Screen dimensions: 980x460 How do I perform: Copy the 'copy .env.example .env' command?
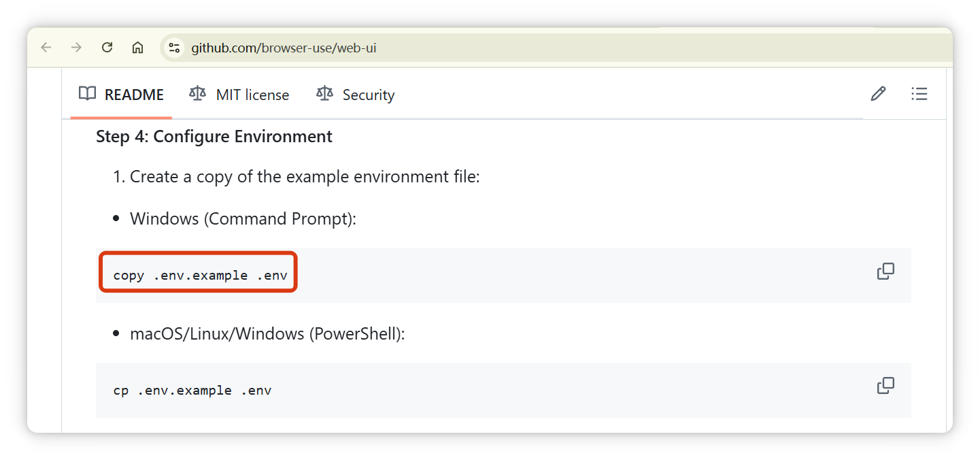coord(885,272)
